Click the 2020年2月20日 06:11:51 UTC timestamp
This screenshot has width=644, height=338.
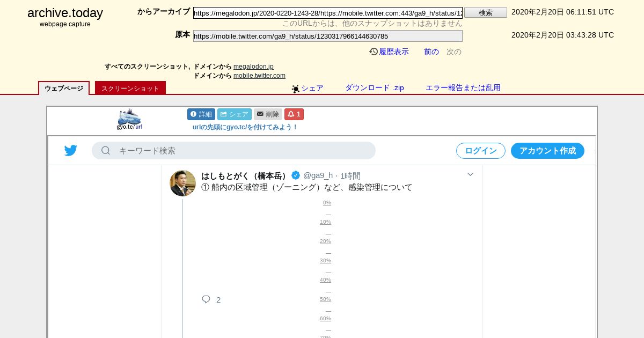point(562,12)
